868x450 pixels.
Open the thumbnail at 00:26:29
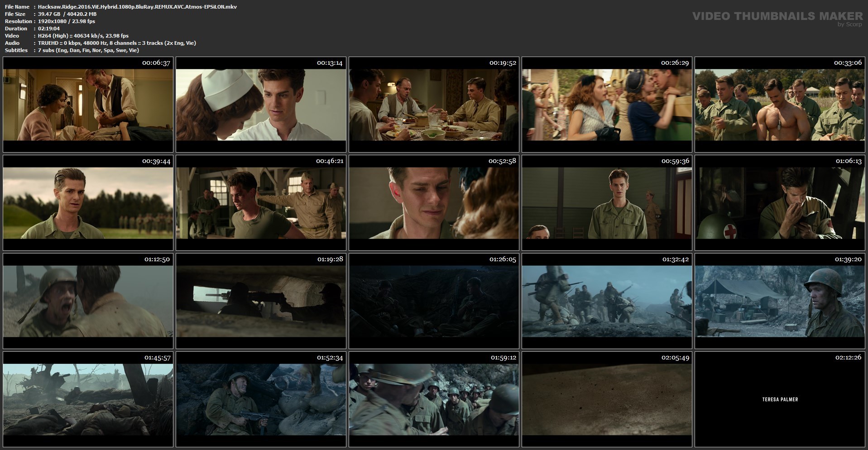[607, 105]
